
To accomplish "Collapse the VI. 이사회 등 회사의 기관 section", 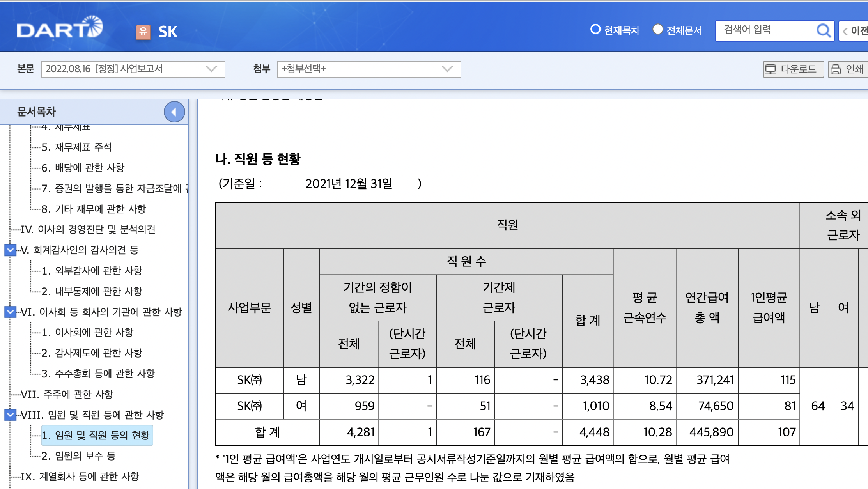I will tap(11, 312).
